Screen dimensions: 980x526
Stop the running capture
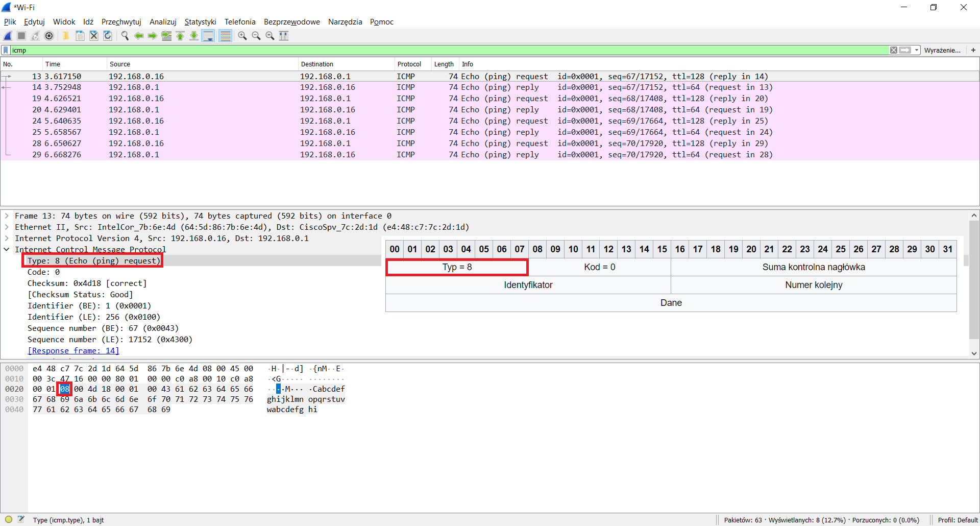21,36
